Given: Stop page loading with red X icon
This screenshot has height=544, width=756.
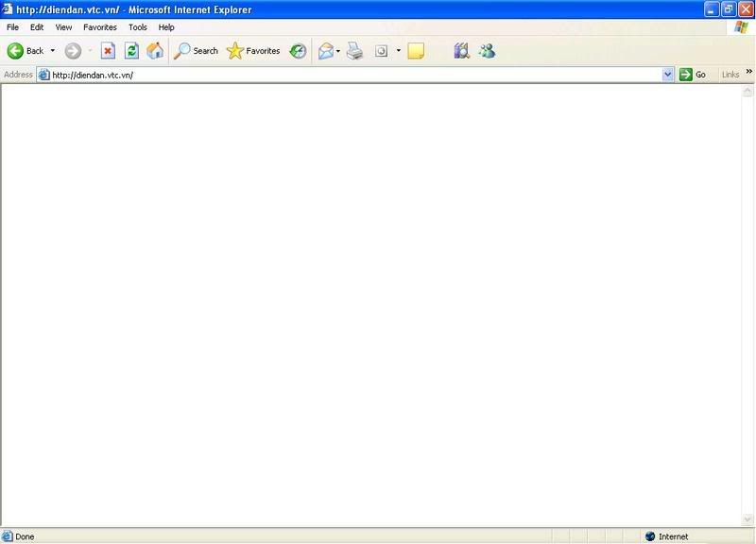Looking at the screenshot, I should tap(108, 51).
